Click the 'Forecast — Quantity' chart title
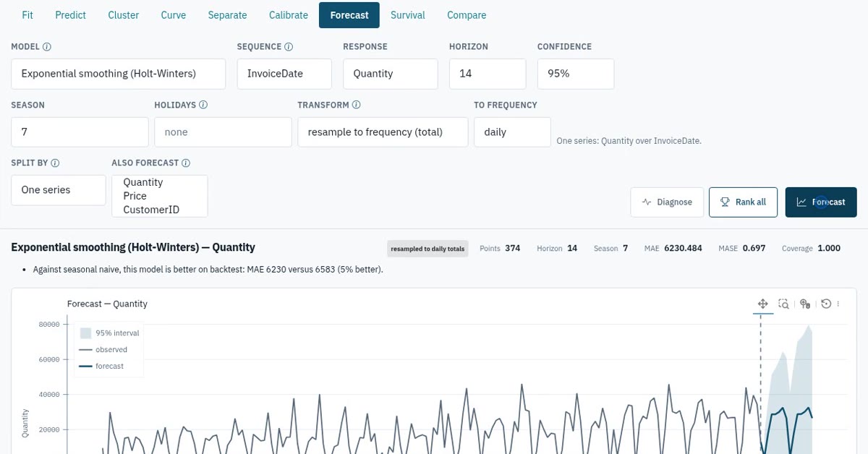868x454 pixels. point(107,304)
